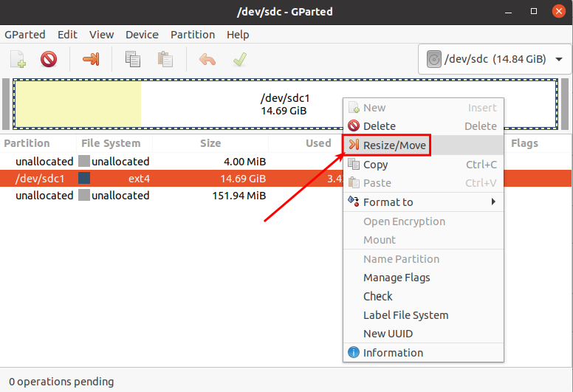Click the 0 operations pending status text
The image size is (573, 392).
tap(61, 382)
